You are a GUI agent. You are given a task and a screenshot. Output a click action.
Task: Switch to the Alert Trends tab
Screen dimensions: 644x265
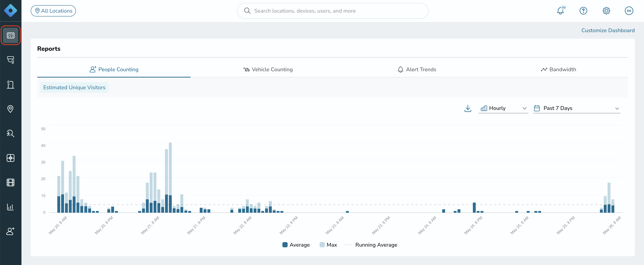pos(417,70)
